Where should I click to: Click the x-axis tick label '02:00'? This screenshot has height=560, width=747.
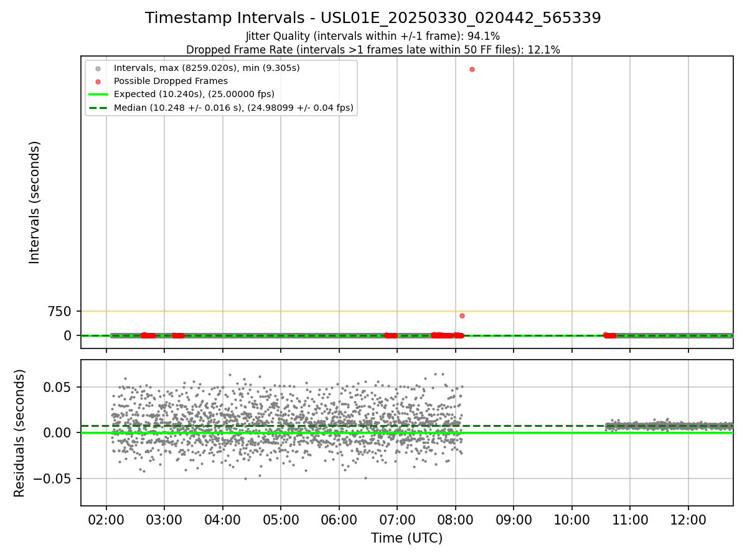(x=106, y=520)
